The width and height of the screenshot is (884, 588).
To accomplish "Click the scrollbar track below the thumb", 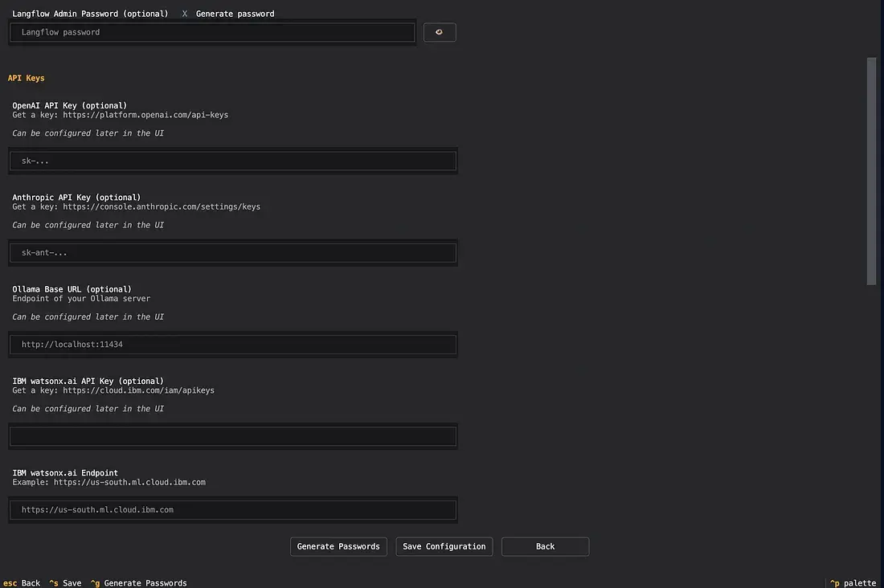I will (871, 426).
